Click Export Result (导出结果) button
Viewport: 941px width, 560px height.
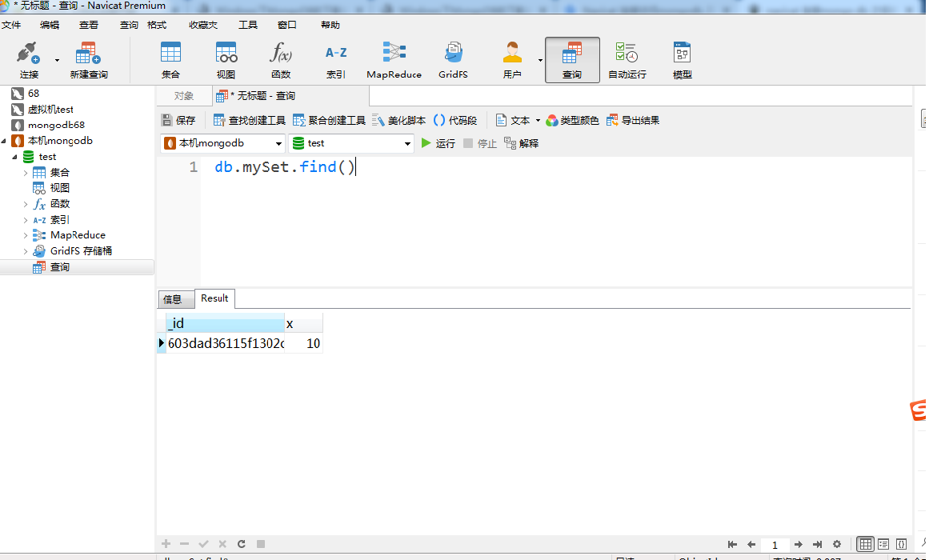pyautogui.click(x=632, y=120)
